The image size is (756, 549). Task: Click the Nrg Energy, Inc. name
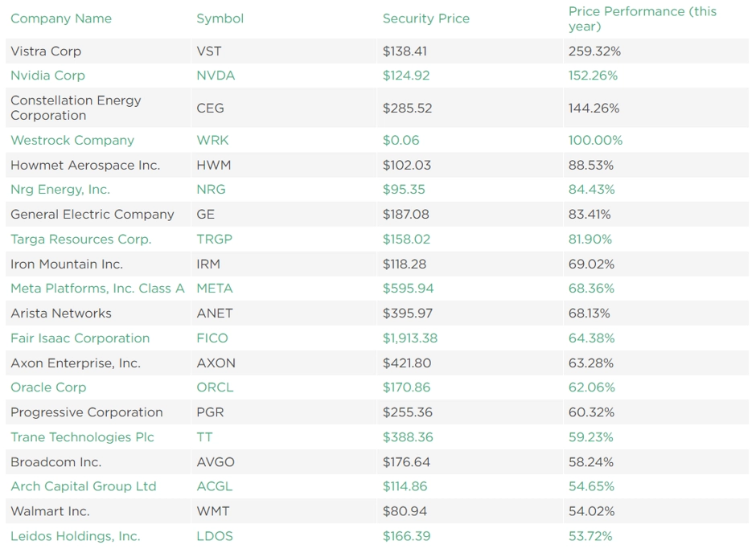(x=60, y=189)
